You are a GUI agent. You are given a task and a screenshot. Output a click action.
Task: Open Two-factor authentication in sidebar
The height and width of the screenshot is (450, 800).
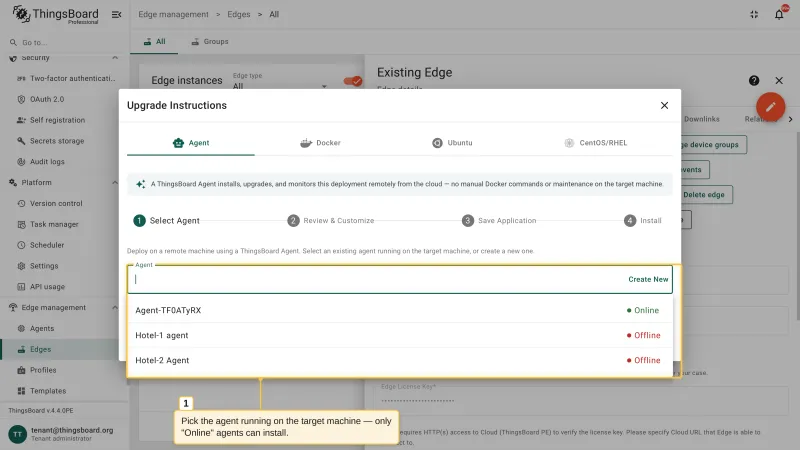pos(64,78)
